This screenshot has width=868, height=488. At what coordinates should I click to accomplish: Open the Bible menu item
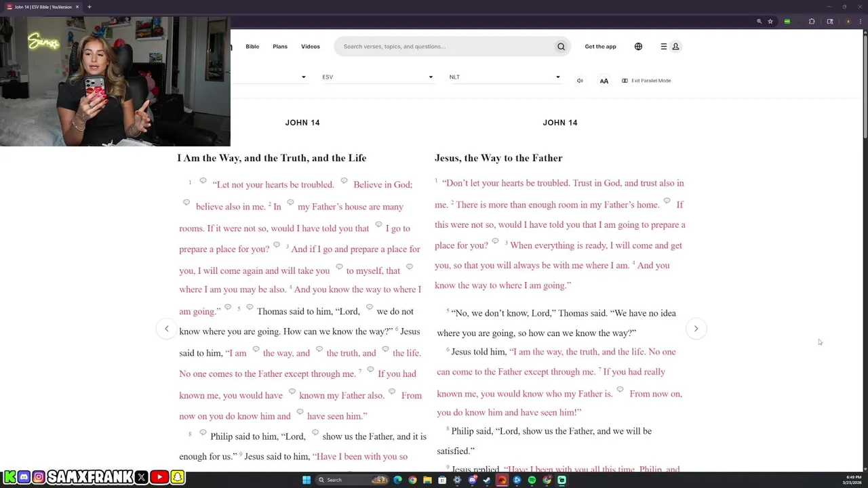252,47
